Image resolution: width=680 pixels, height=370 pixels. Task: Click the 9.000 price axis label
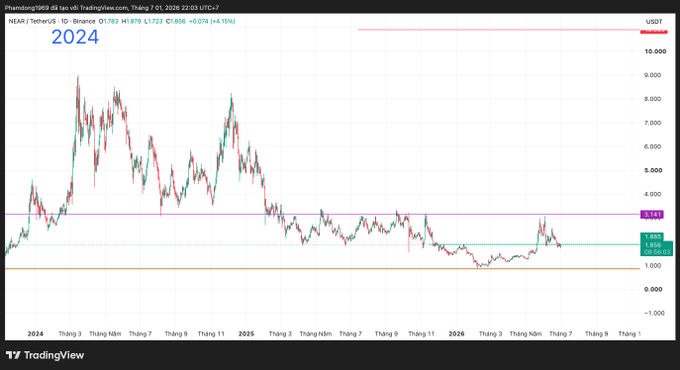[653, 75]
